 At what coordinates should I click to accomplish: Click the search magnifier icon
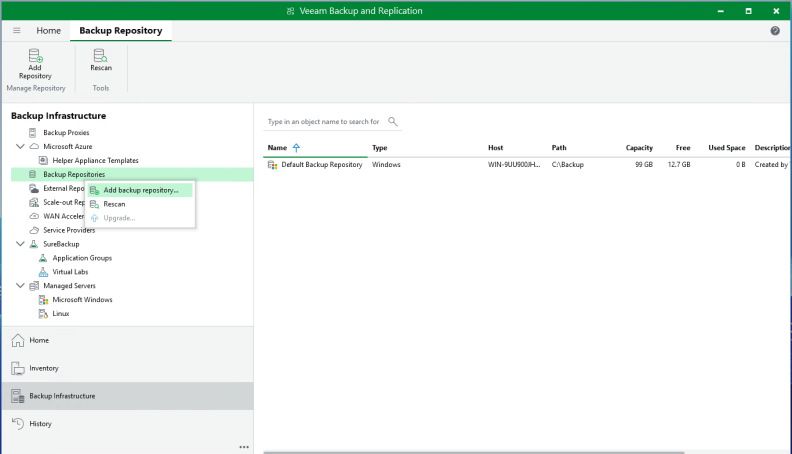(x=392, y=122)
